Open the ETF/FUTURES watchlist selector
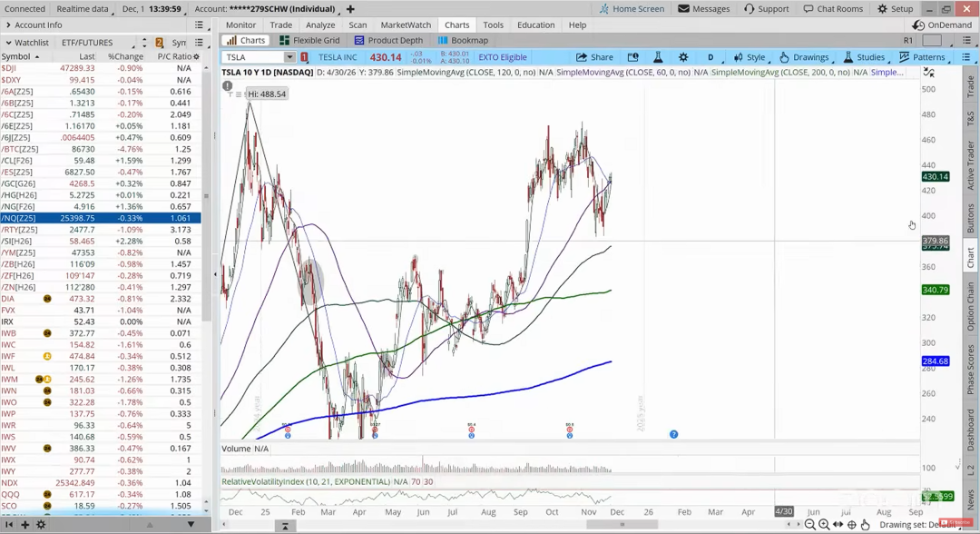 [x=97, y=43]
